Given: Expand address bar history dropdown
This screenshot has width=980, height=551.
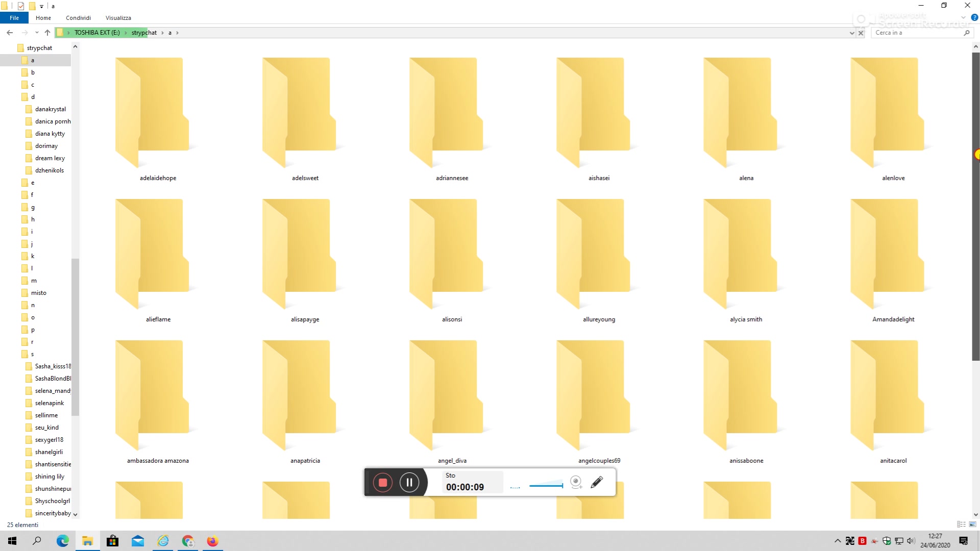Looking at the screenshot, I should (x=851, y=33).
